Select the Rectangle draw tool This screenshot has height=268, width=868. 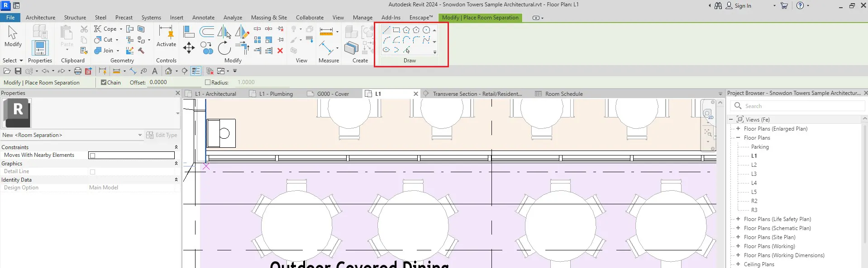(396, 30)
